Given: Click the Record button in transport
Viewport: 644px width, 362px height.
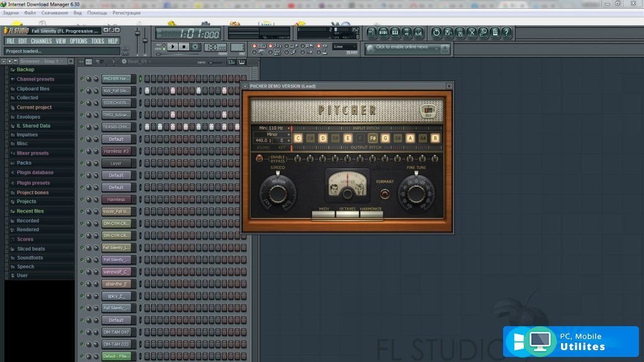Looking at the screenshot, I should click(196, 47).
